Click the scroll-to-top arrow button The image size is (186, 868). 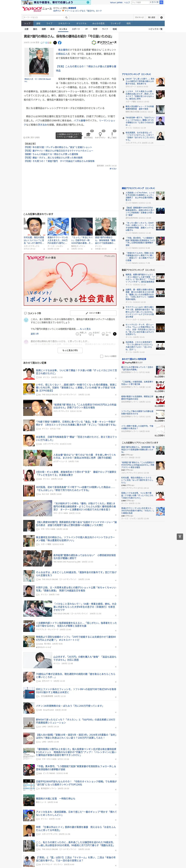[x=180, y=536]
